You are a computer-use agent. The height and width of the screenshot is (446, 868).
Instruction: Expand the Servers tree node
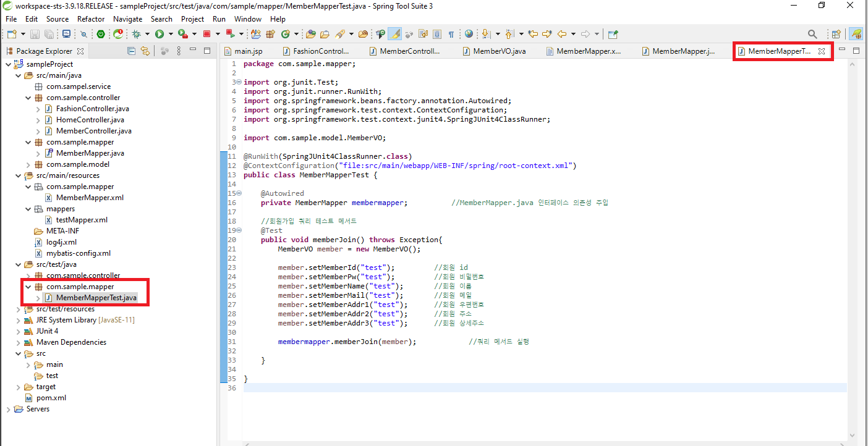pyautogui.click(x=8, y=409)
